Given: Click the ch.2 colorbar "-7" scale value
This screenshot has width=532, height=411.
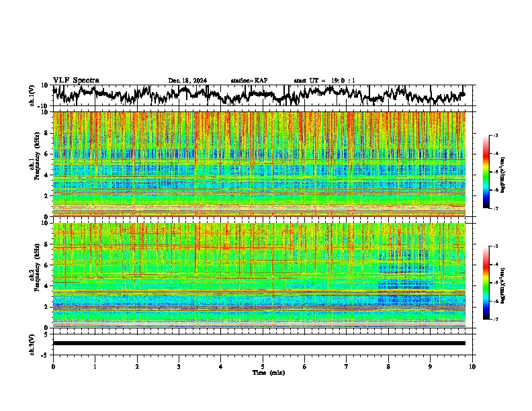Looking at the screenshot, I should 495,319.
